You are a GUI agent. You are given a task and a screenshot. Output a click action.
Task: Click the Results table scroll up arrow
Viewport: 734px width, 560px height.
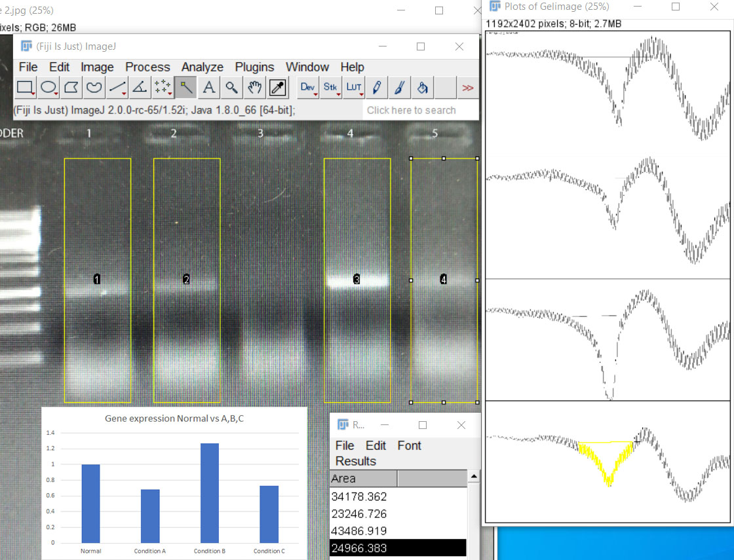[x=474, y=476]
